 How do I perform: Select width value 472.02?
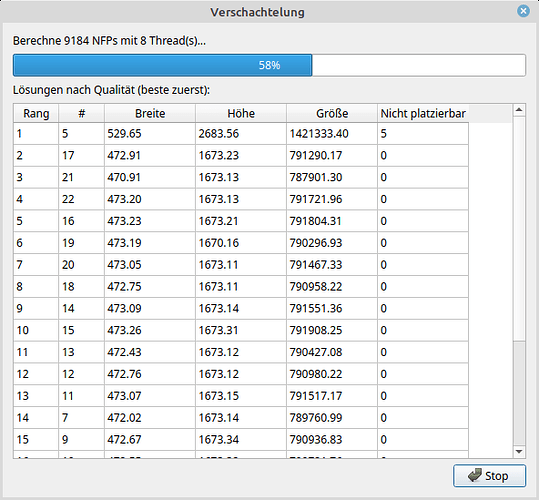[150, 418]
